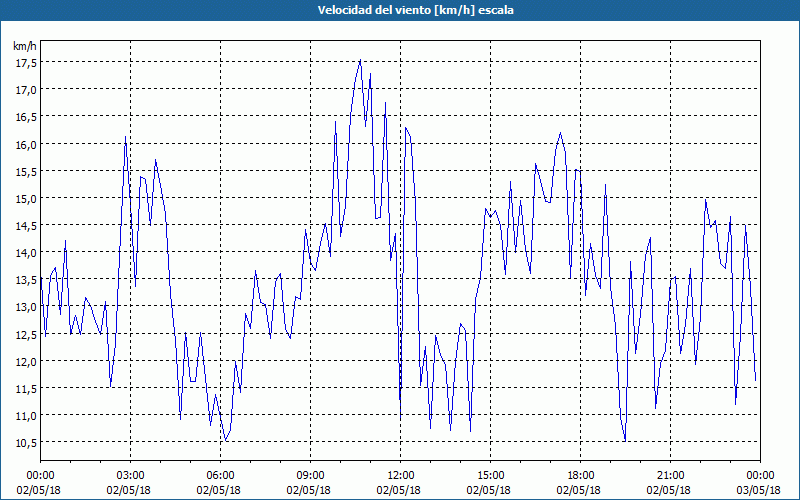Click the "14,5" y-axis label
This screenshot has width=800, height=500.
coord(26,226)
